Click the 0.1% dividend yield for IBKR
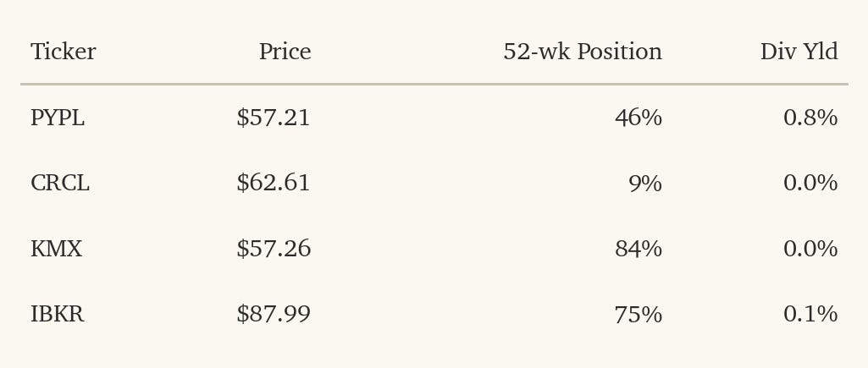The height and width of the screenshot is (368, 868). coord(810,314)
